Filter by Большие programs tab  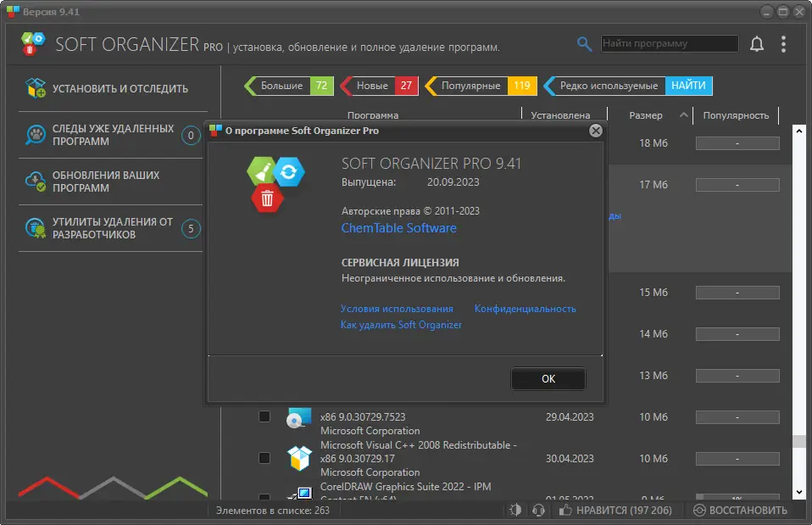(x=289, y=86)
